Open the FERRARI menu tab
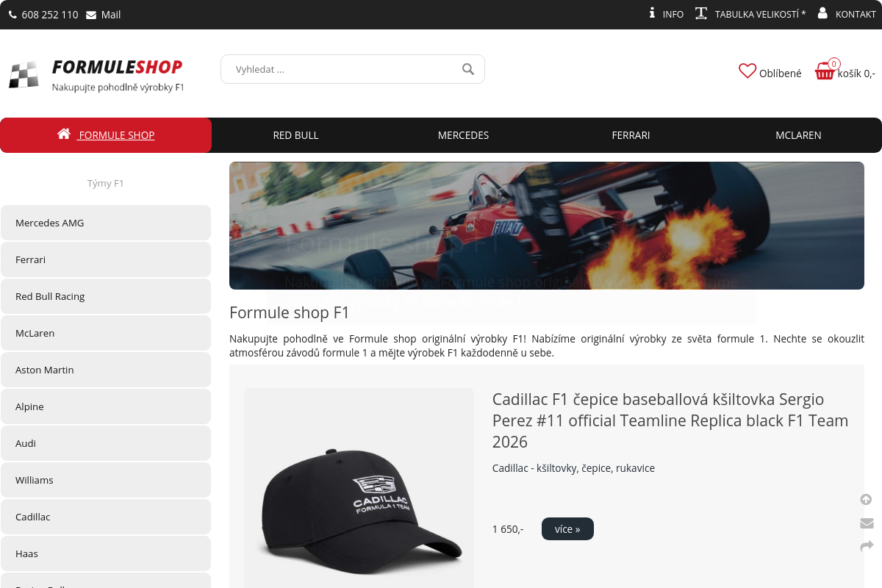 (x=631, y=135)
